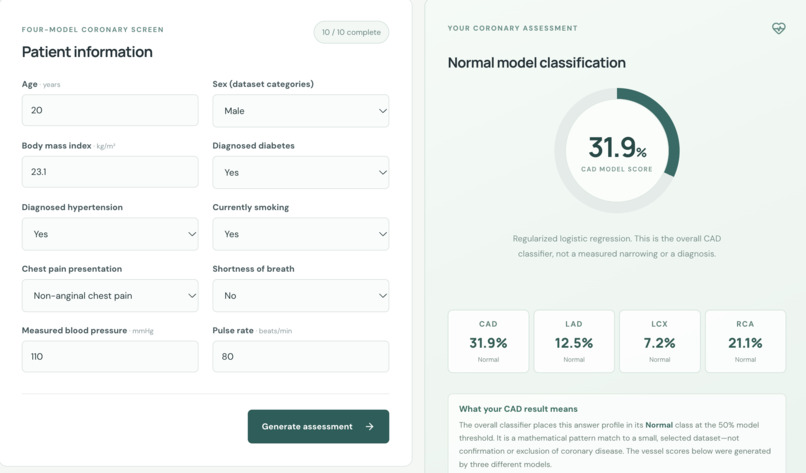Open the Sex dataset categories dropdown
Viewport: 806px width, 473px height.
(301, 111)
